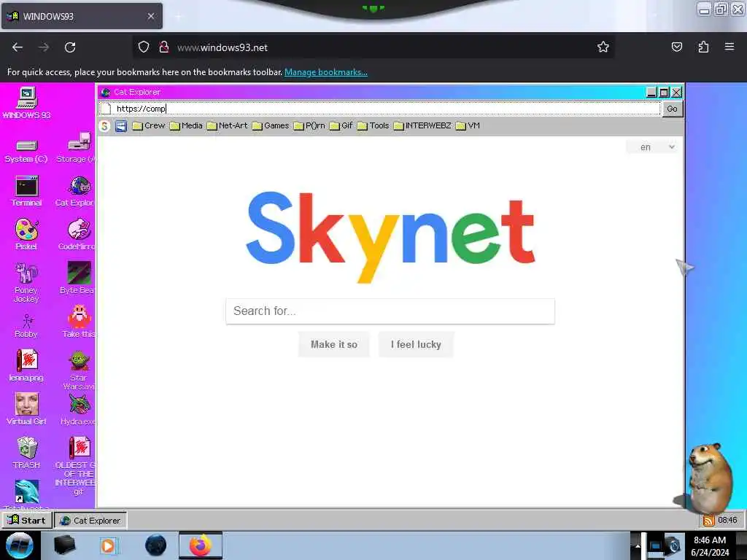Open Firefox Pocket save icon

tap(676, 47)
